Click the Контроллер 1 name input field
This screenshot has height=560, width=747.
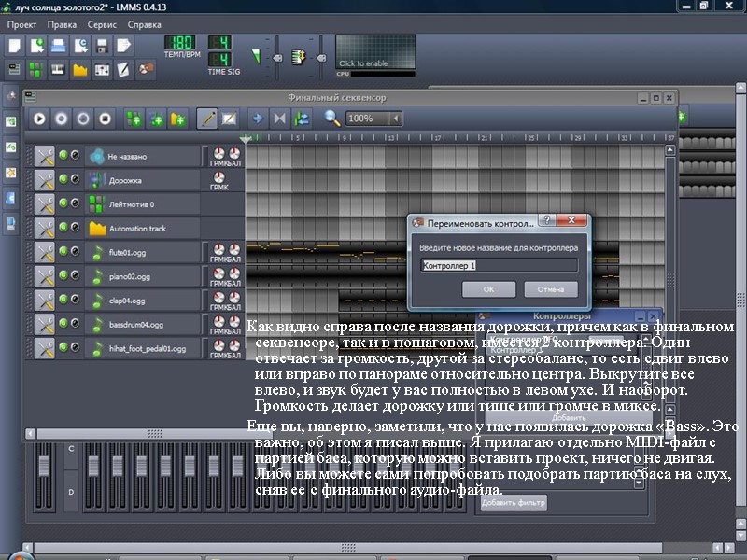499,265
